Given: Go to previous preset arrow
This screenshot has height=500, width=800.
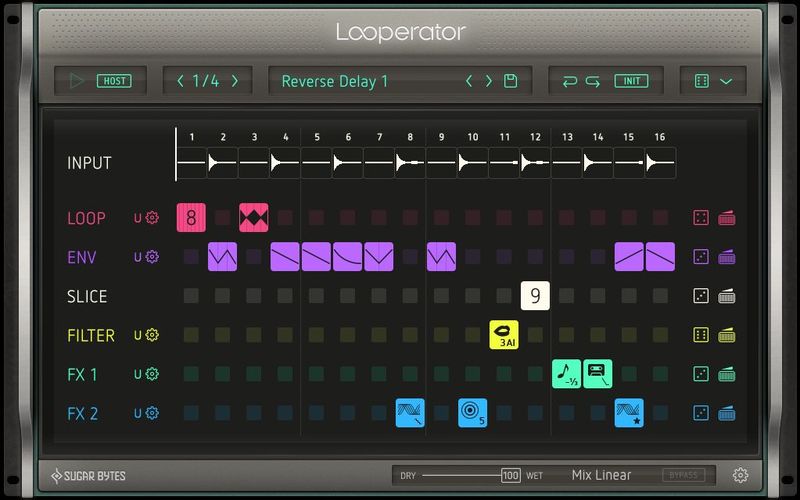Looking at the screenshot, I should coord(469,81).
